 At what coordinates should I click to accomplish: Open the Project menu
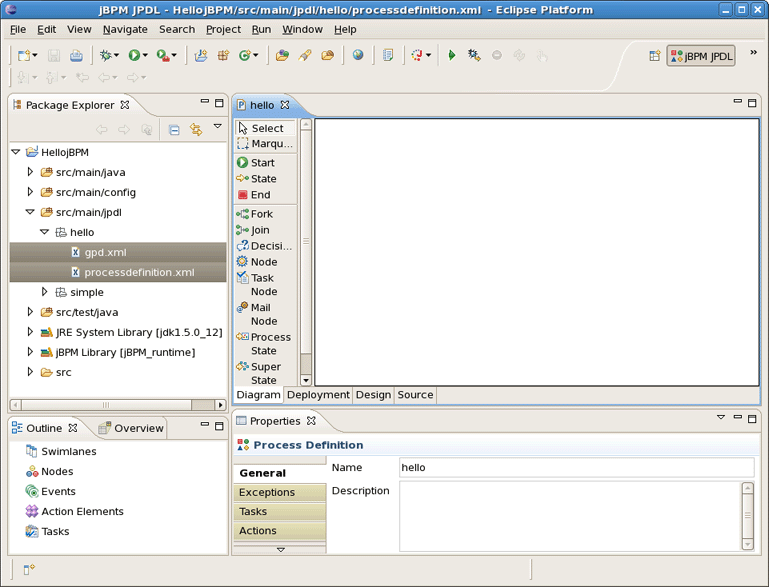(x=223, y=29)
